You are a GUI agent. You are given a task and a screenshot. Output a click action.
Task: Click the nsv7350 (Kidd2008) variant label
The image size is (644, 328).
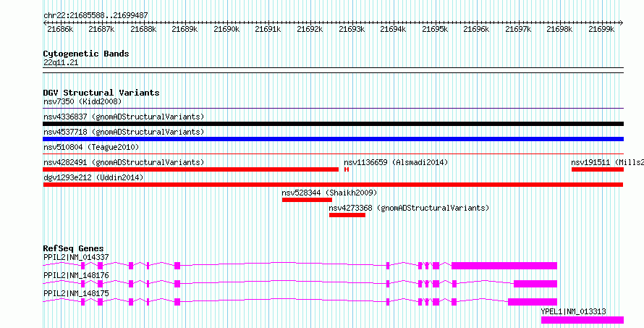tap(82, 101)
